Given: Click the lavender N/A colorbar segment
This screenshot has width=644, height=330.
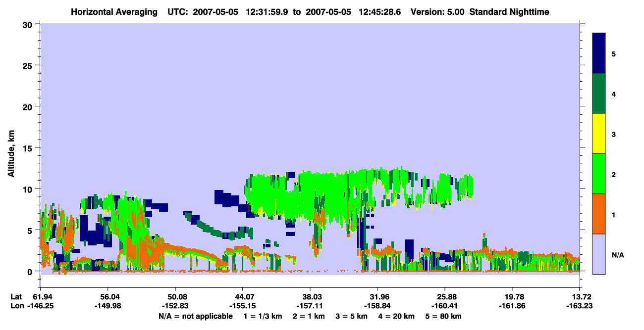Looking at the screenshot, I should pos(599,254).
